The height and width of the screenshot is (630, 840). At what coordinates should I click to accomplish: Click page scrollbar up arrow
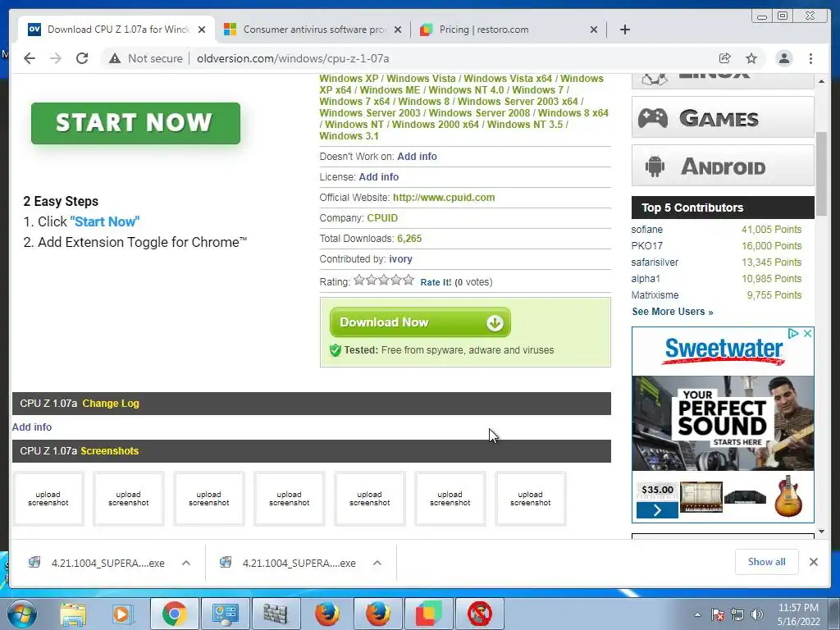tap(821, 81)
